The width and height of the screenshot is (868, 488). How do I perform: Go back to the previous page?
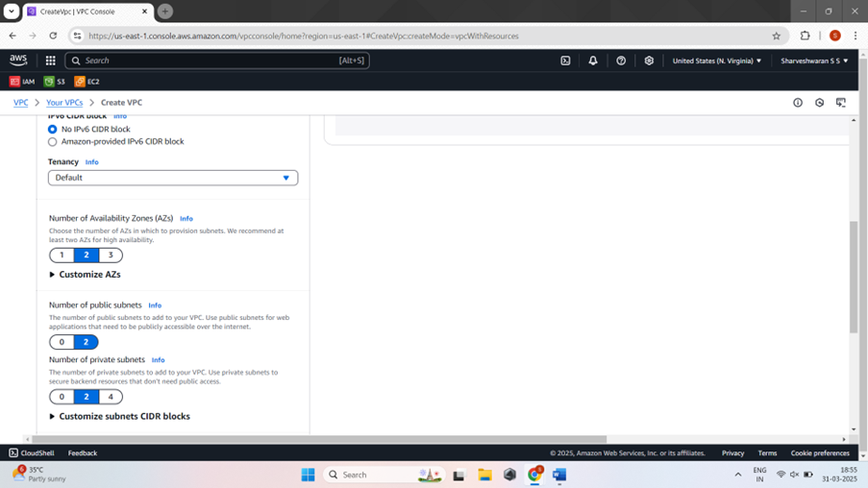click(x=12, y=36)
